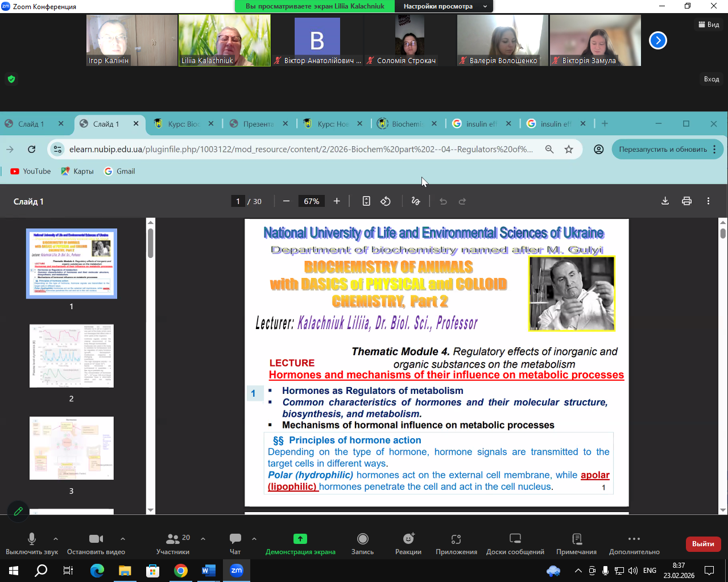Open the Zoom Chat panel

click(x=235, y=539)
